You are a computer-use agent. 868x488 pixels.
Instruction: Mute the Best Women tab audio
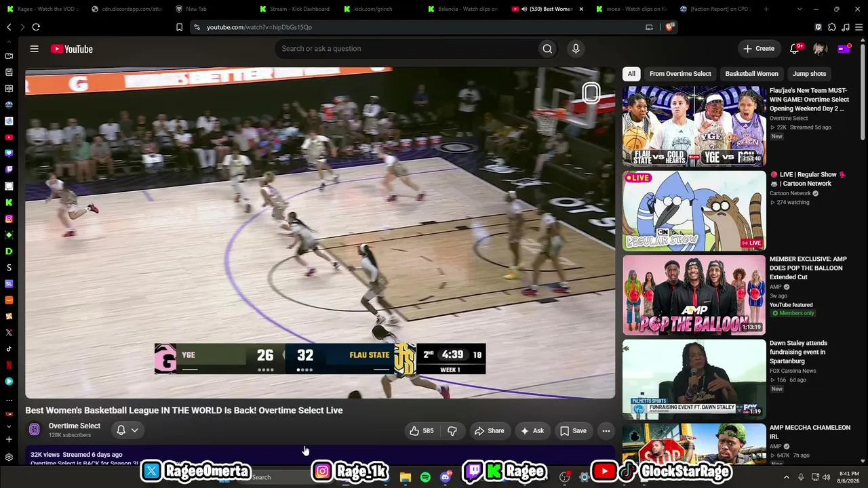click(524, 9)
